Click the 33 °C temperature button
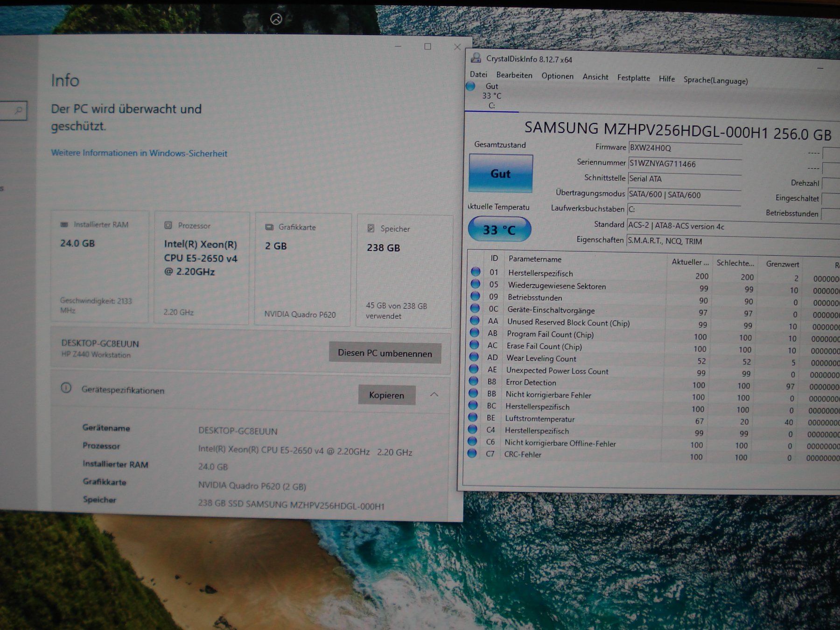The height and width of the screenshot is (630, 840). click(x=499, y=230)
